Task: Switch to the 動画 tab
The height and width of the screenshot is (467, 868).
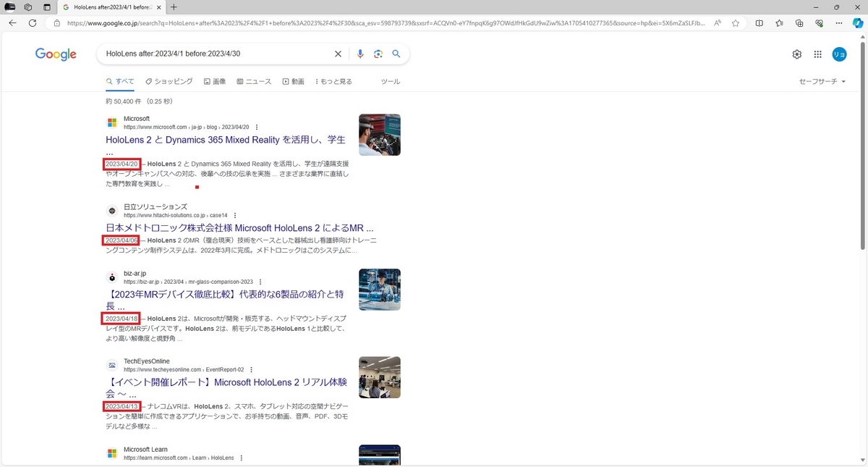Action: point(293,82)
